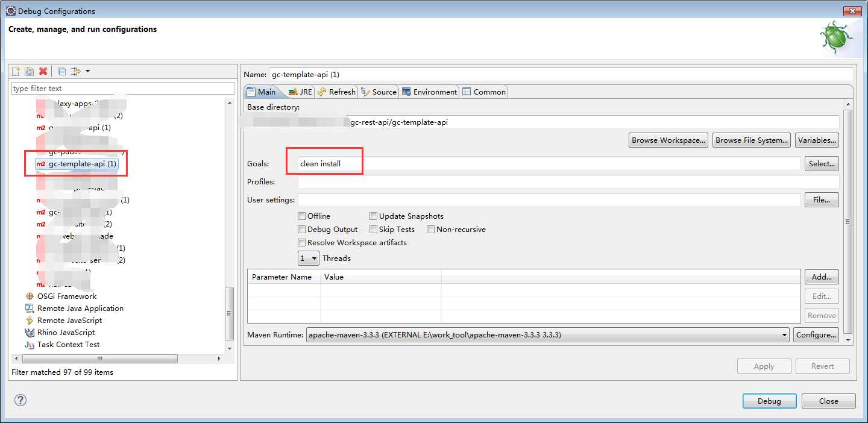Select the Rhino JavaScript tree item
The height and width of the screenshot is (423, 868).
click(x=66, y=332)
